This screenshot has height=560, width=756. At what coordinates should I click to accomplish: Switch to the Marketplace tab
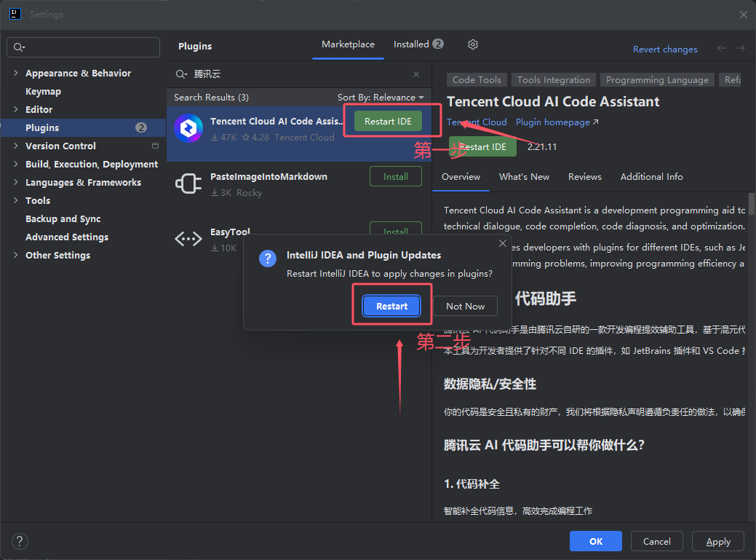click(348, 44)
